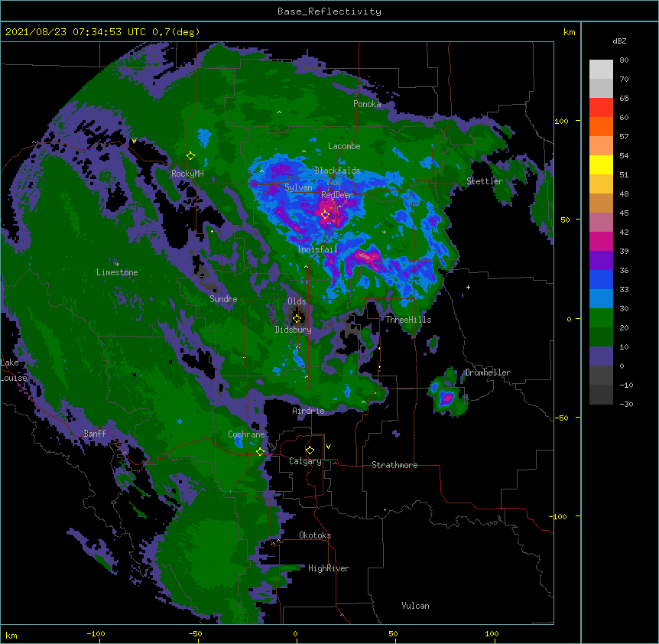Image resolution: width=659 pixels, height=644 pixels.
Task: Select the Ponoka city label
Action: coord(367,104)
